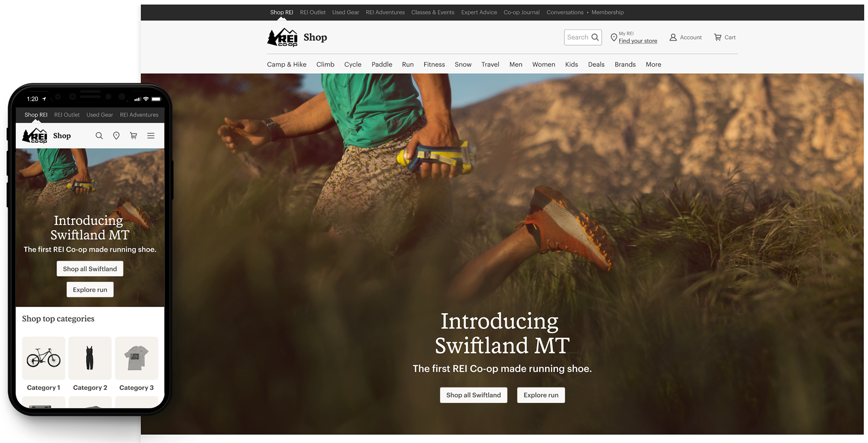Select the Cycle navigation item
Screen dimensions: 868x443
[353, 65]
